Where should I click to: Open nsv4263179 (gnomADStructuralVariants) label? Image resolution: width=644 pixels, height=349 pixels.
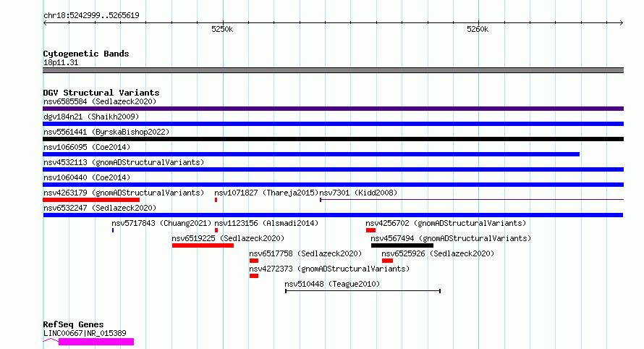tap(124, 193)
